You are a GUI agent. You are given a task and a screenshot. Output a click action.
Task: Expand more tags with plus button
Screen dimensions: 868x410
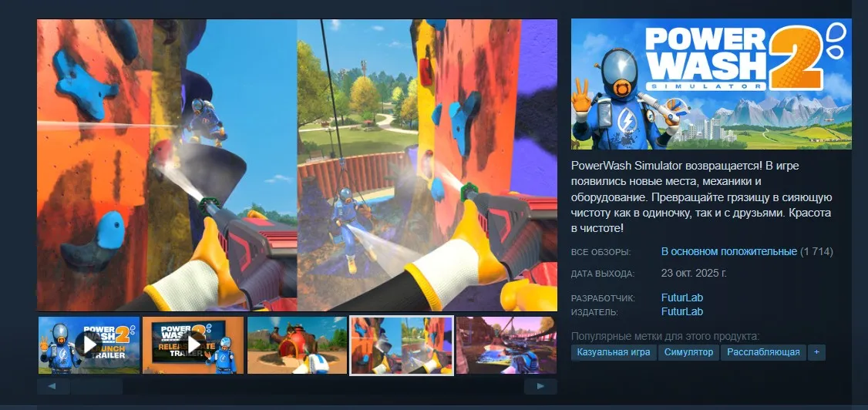click(x=816, y=352)
